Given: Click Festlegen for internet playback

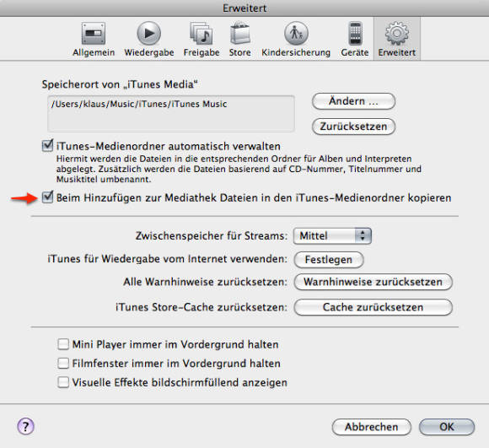Looking at the screenshot, I should pos(329,260).
